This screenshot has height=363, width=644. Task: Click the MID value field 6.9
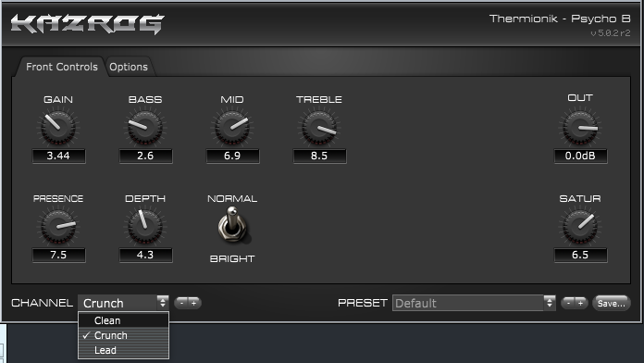pyautogui.click(x=232, y=156)
